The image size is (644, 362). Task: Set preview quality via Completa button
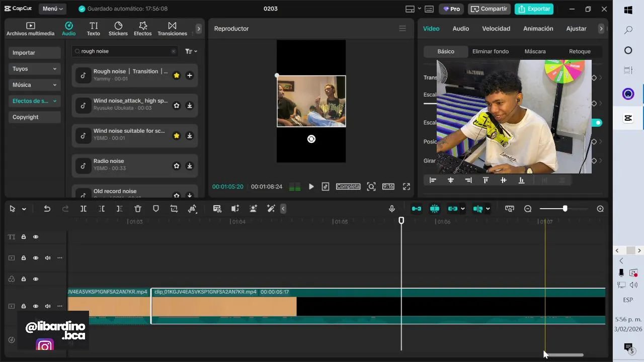[x=348, y=187]
